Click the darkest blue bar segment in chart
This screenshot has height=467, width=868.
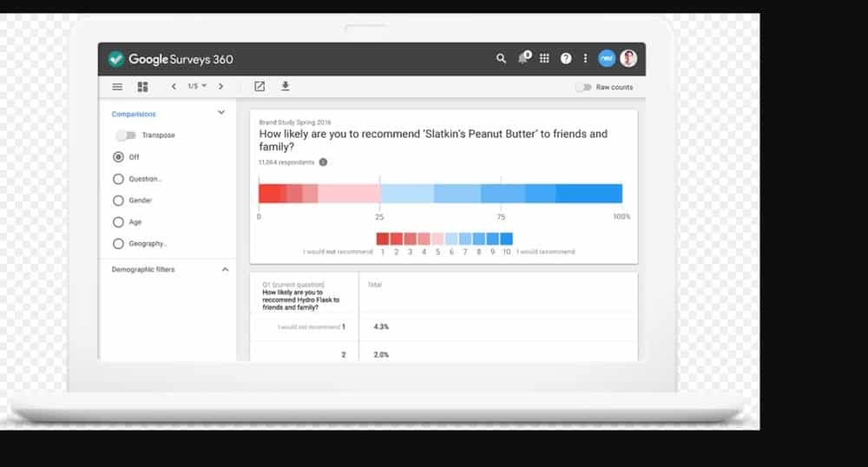click(589, 194)
